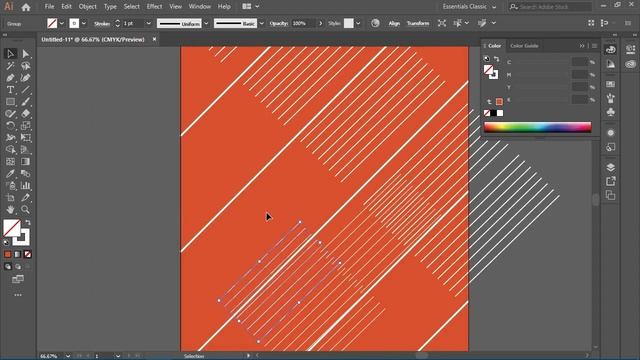Open the Uniform width profile dropdown
The height and width of the screenshot is (360, 640).
[x=206, y=23]
